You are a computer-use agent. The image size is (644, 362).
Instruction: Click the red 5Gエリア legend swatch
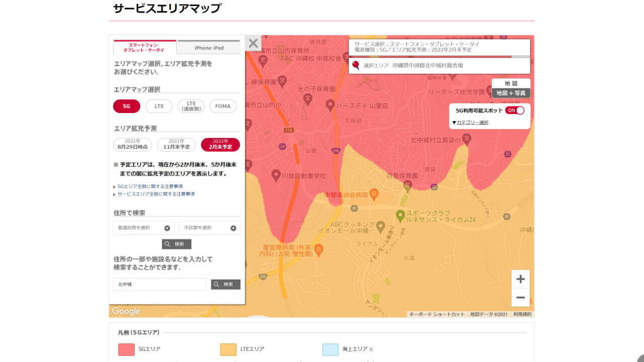click(x=126, y=349)
